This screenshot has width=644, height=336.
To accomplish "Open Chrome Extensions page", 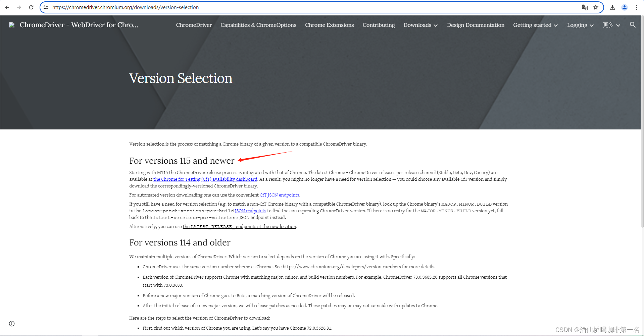I will point(329,25).
